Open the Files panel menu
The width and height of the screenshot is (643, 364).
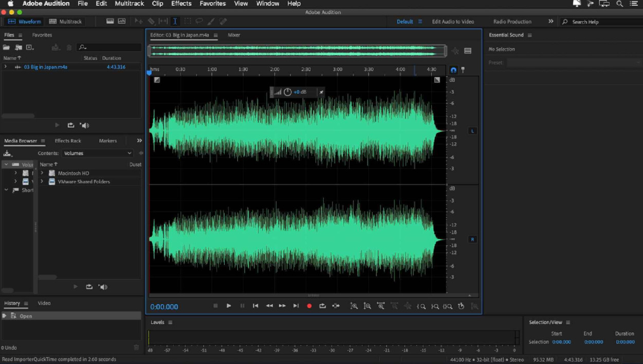pos(20,35)
